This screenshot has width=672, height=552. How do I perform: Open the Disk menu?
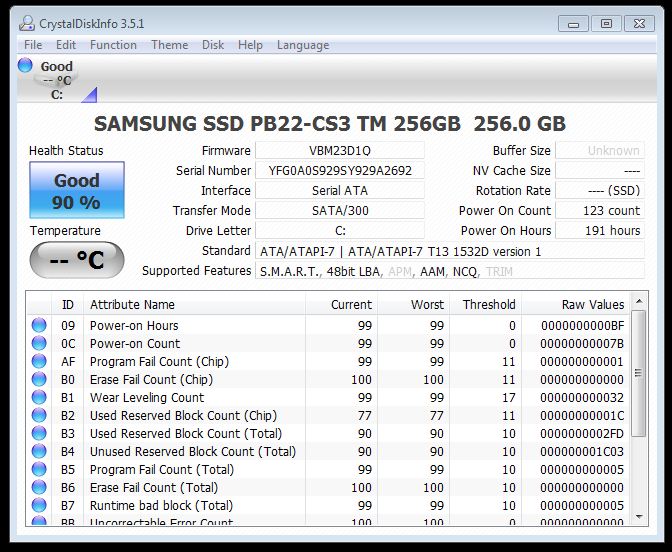[x=213, y=45]
